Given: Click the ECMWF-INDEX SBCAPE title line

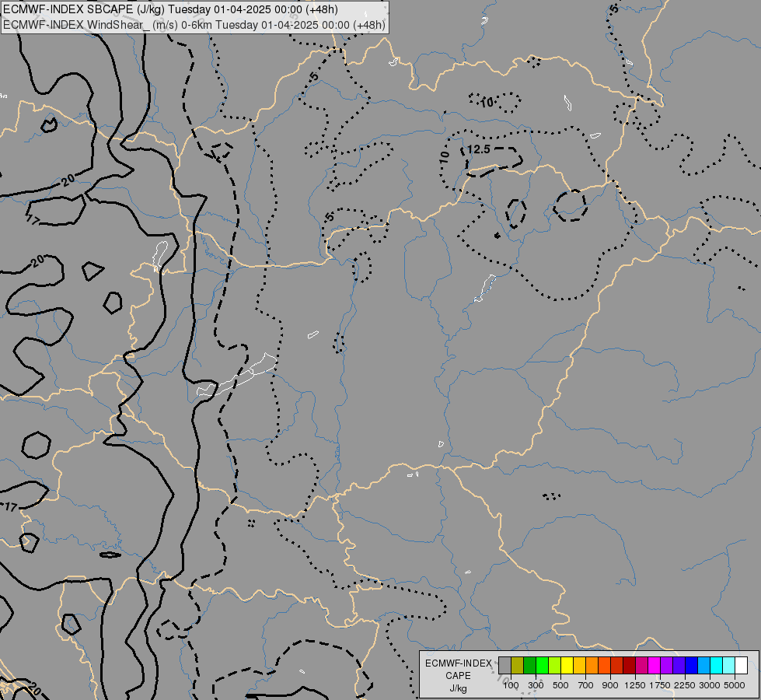Looking at the screenshot, I should 171,9.
